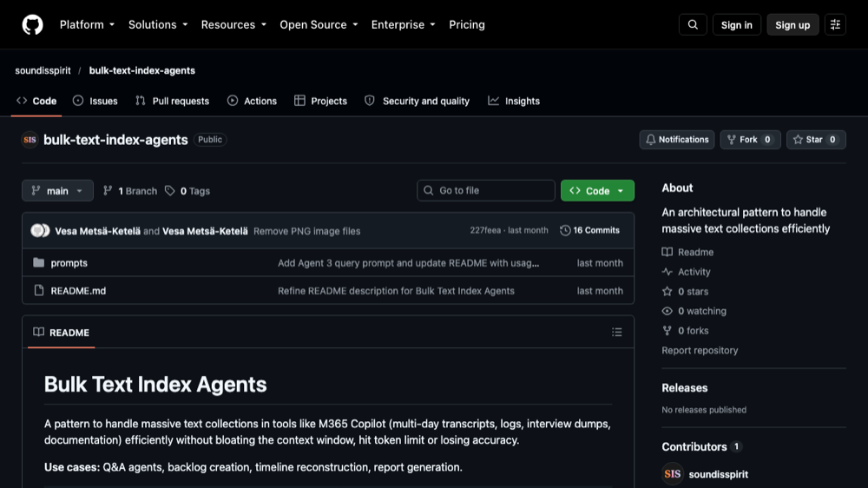Open the Releases heading link

coord(685,388)
